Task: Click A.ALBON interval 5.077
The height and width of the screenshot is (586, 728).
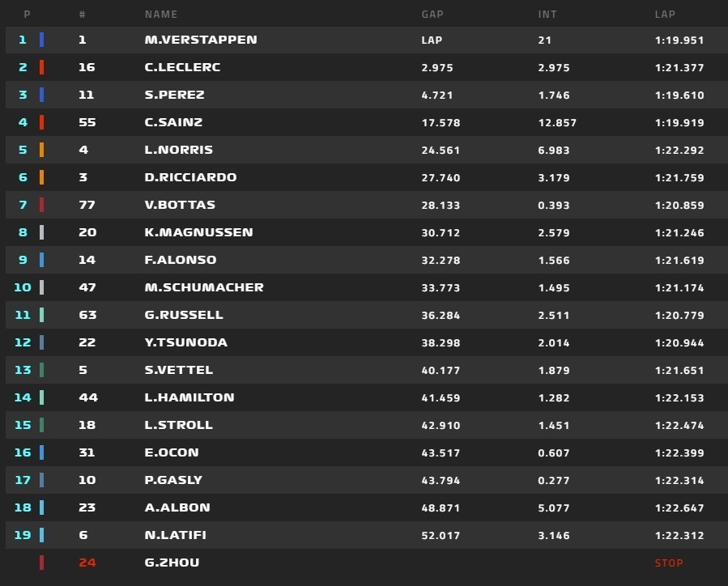Action: coord(553,507)
